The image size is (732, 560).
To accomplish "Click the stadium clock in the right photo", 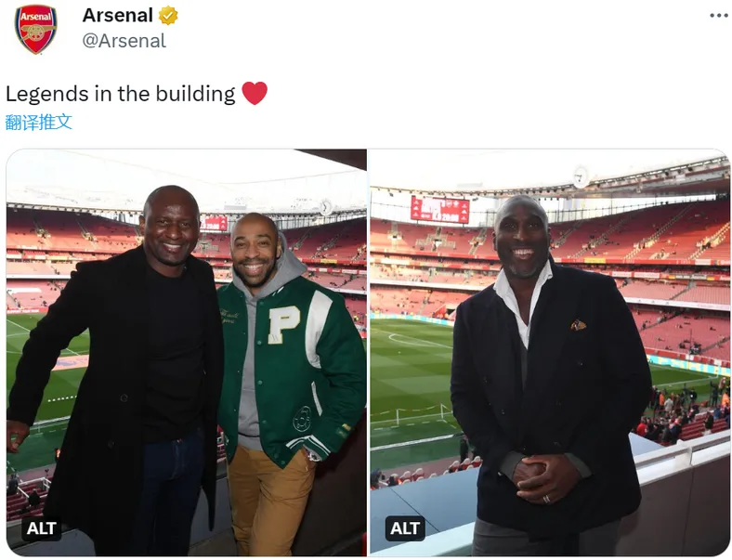I will tap(581, 176).
